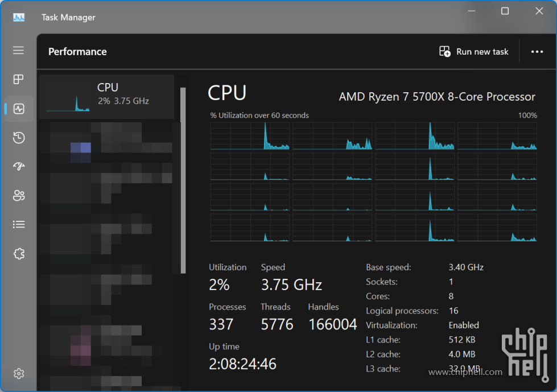Click the Utilization 2% value
The width and height of the screenshot is (557, 392).
219,285
